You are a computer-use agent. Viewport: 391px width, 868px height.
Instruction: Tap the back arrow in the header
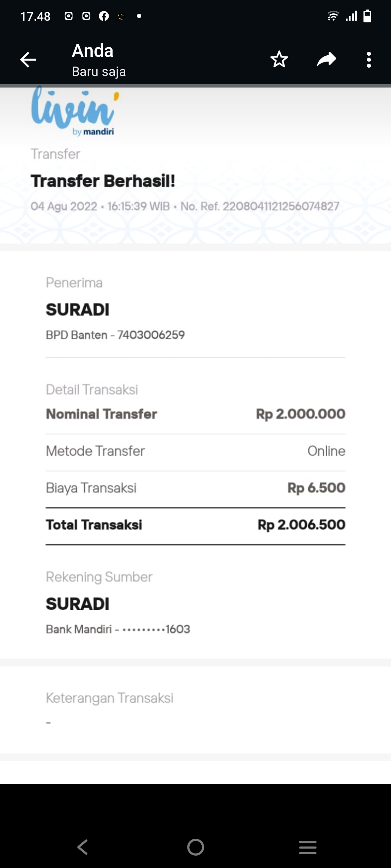[x=28, y=60]
